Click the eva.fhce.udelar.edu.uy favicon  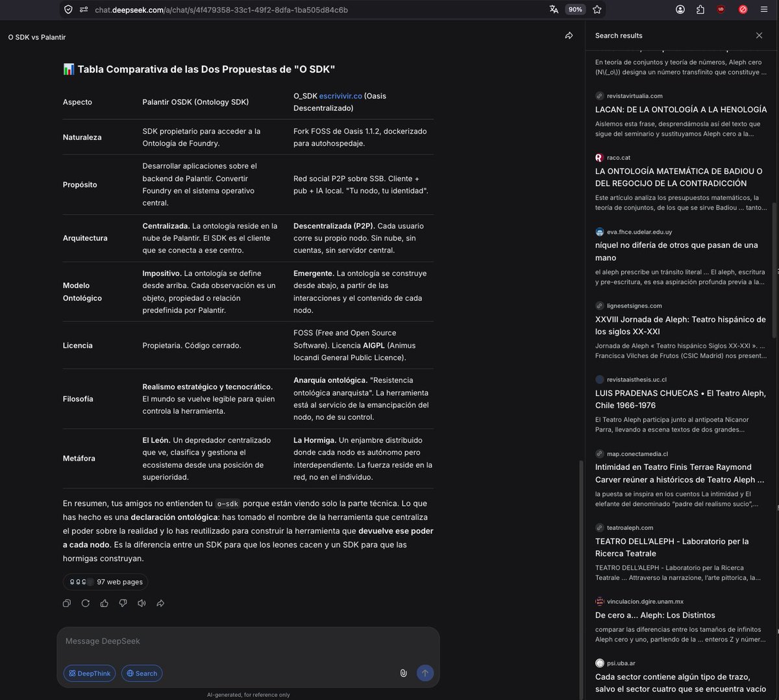coord(600,232)
